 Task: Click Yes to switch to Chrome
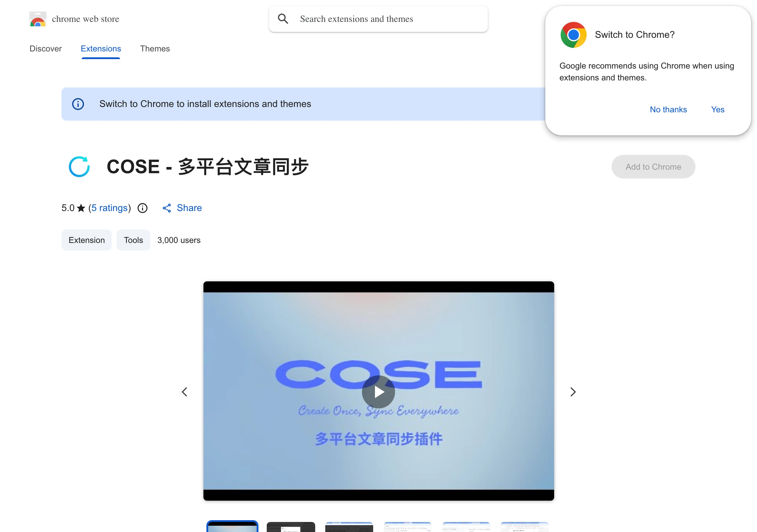coord(718,109)
